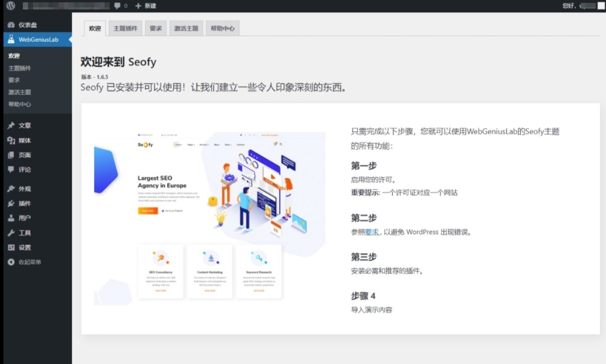The height and width of the screenshot is (364, 606).
Task: Click the WebGeniusLab flask icon
Action: (11, 39)
